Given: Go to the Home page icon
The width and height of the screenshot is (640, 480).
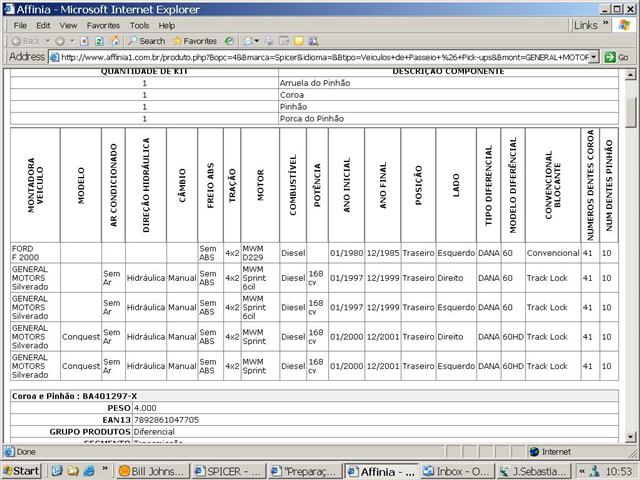Looking at the screenshot, I should tap(116, 41).
